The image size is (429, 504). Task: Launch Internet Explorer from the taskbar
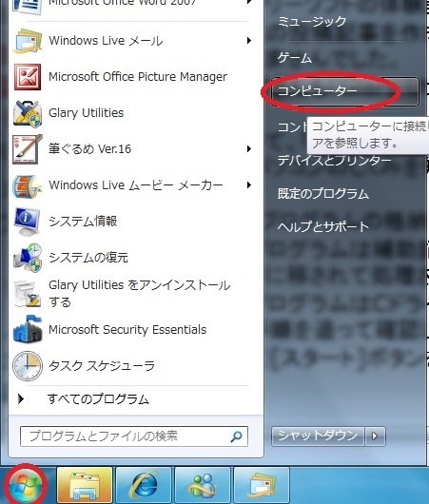[144, 485]
